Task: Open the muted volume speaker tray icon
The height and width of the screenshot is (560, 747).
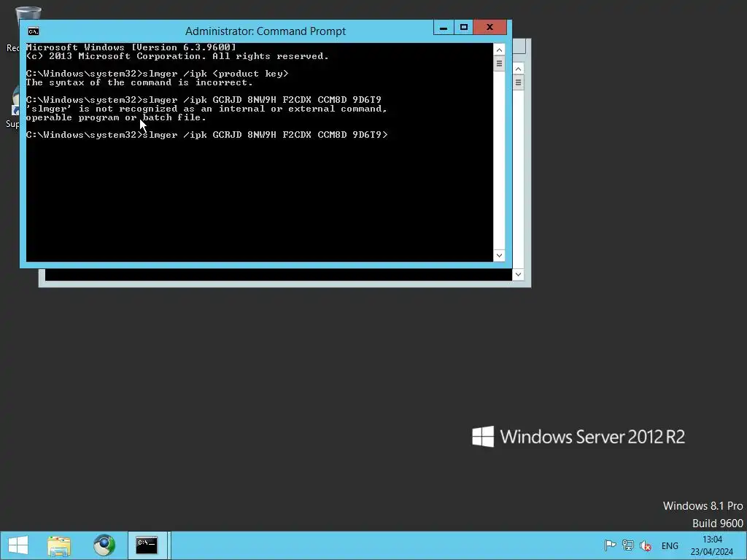Action: [646, 545]
